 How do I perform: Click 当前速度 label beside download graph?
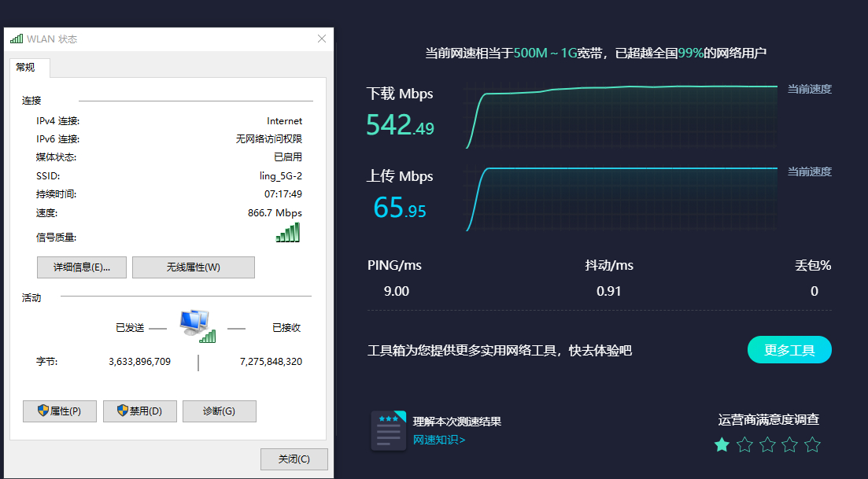click(809, 89)
